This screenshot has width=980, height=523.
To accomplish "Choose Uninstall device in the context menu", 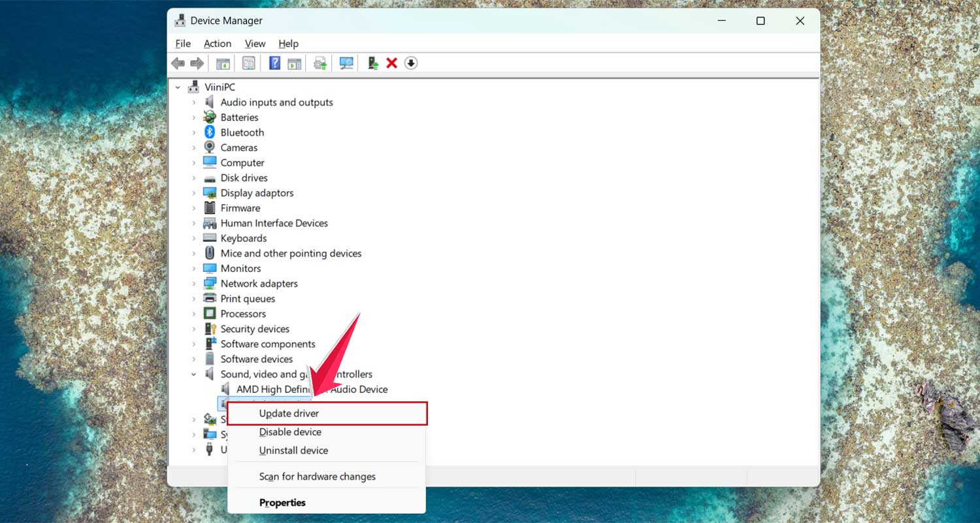I will 293,450.
